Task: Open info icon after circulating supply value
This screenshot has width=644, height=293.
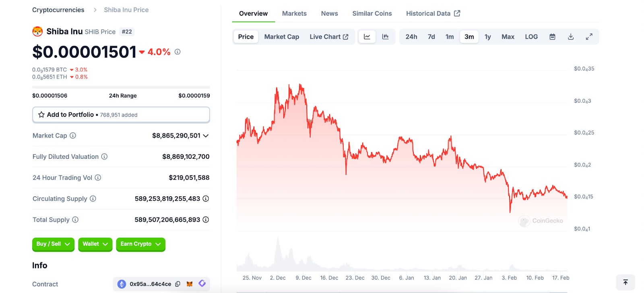Action: 206,198
